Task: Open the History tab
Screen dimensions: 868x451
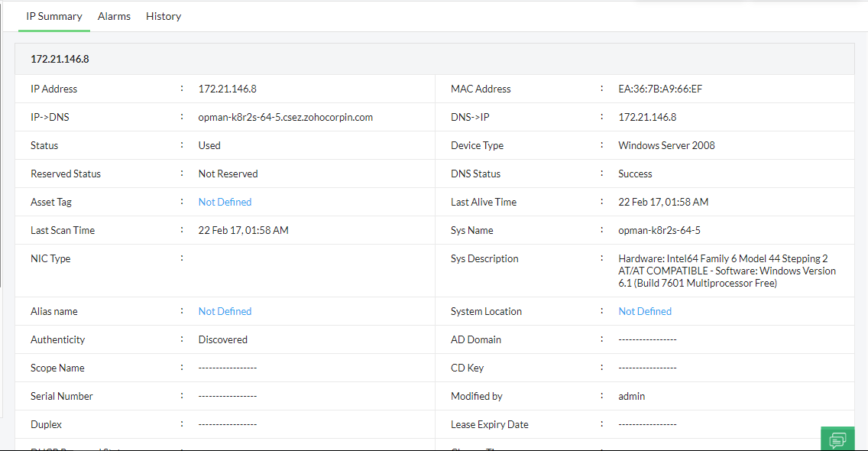Action: pyautogui.click(x=163, y=16)
